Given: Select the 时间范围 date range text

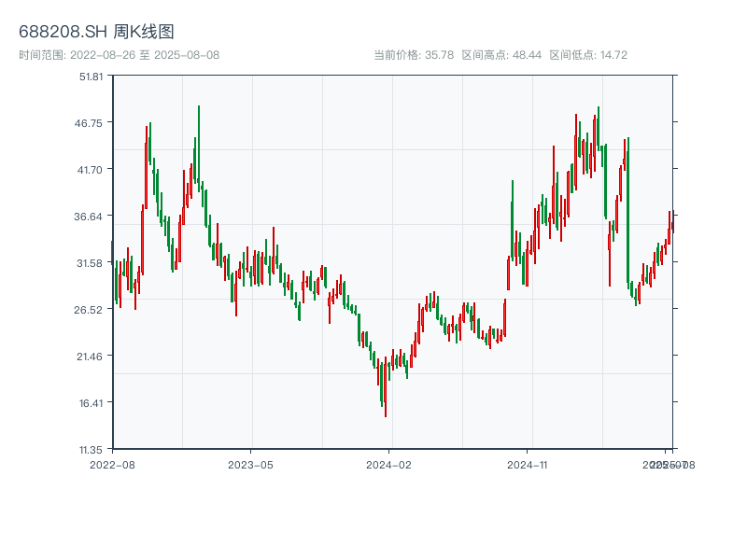Looking at the screenshot, I should pos(119,55).
